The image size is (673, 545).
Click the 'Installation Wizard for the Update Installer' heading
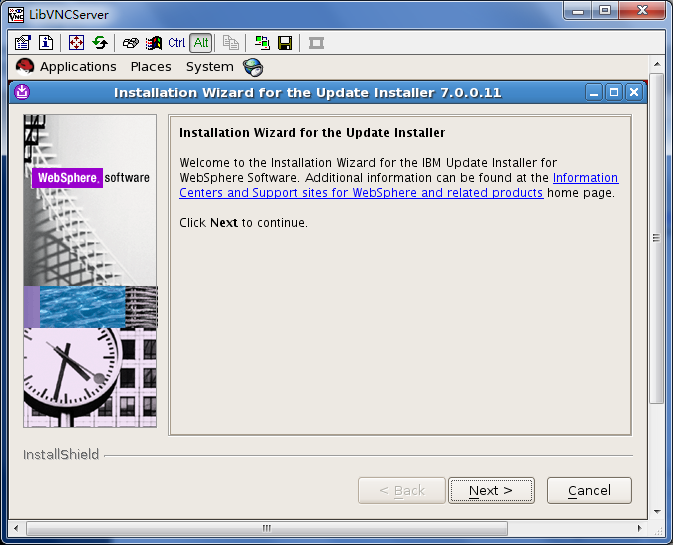312,133
